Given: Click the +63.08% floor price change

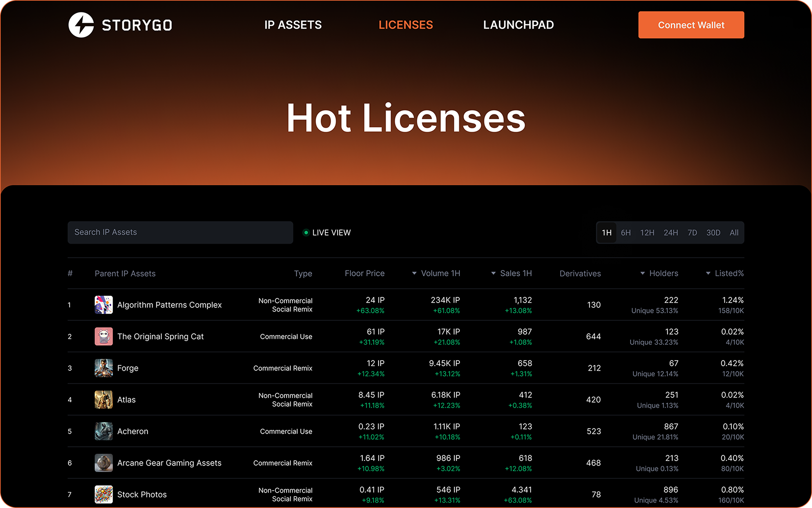Looking at the screenshot, I should 370,311.
